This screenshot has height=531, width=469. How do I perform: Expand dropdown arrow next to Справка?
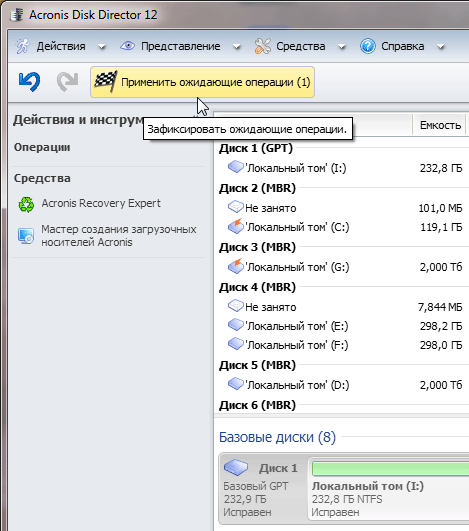pos(441,47)
